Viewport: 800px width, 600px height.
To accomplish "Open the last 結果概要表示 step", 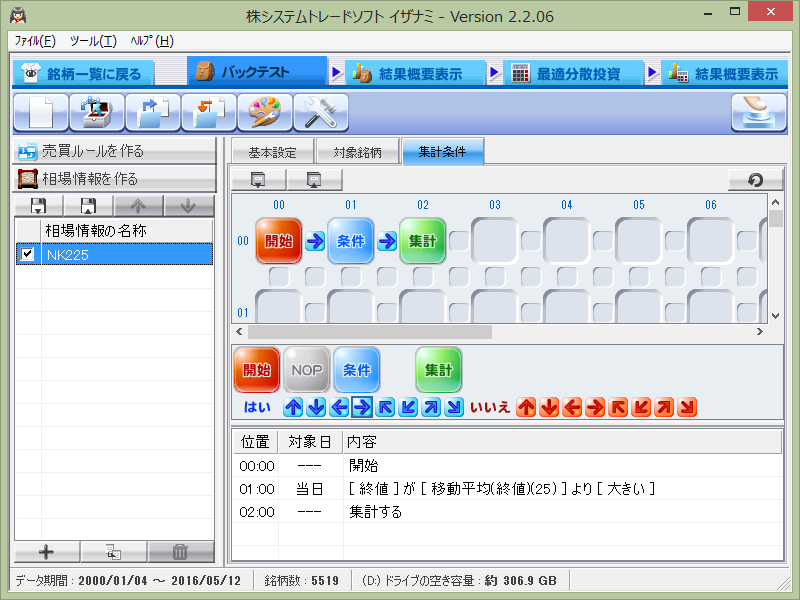I will point(724,73).
